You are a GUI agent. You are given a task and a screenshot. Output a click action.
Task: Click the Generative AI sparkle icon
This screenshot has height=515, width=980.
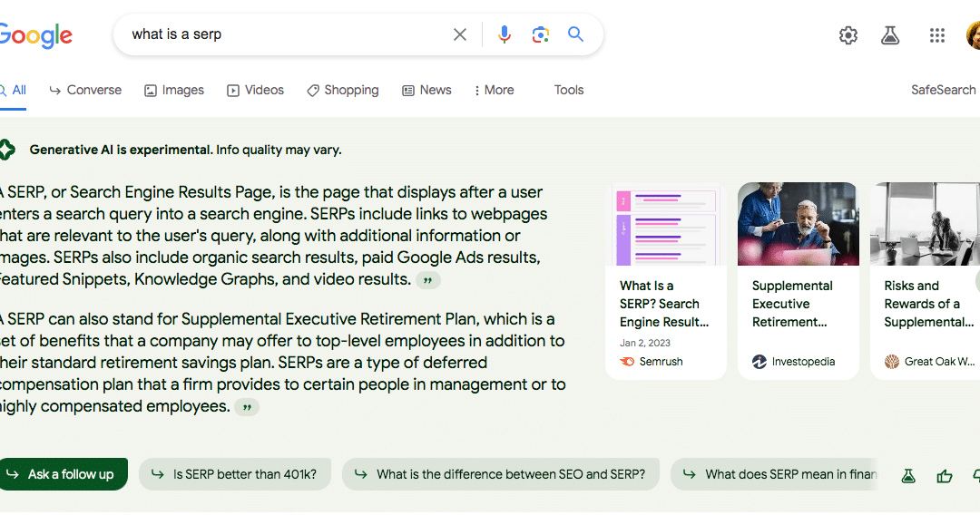click(x=7, y=150)
